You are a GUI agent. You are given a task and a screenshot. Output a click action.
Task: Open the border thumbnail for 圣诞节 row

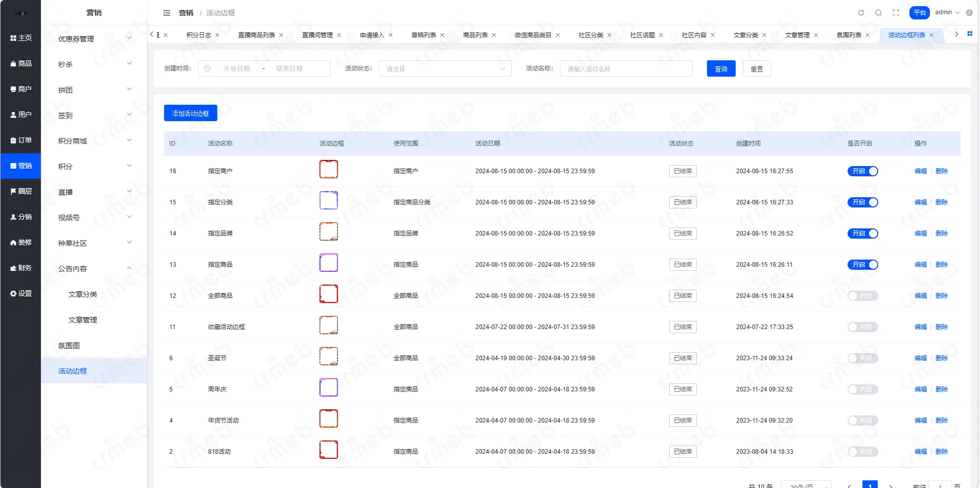pyautogui.click(x=329, y=356)
